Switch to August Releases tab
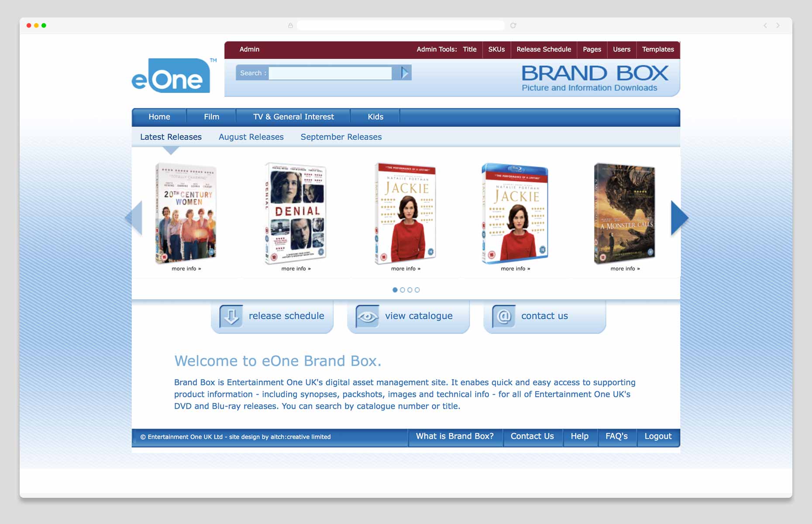 tap(251, 137)
